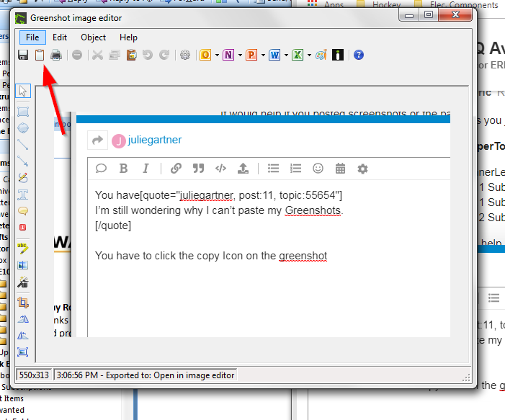Click the Italic I icon in the captured editor
This screenshot has height=420, width=505.
(146, 169)
